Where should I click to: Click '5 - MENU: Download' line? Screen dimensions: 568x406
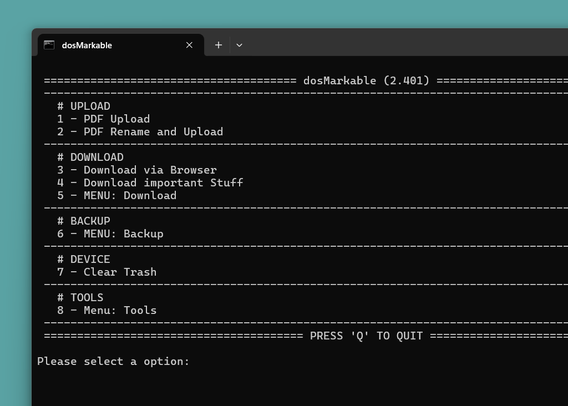click(x=117, y=195)
